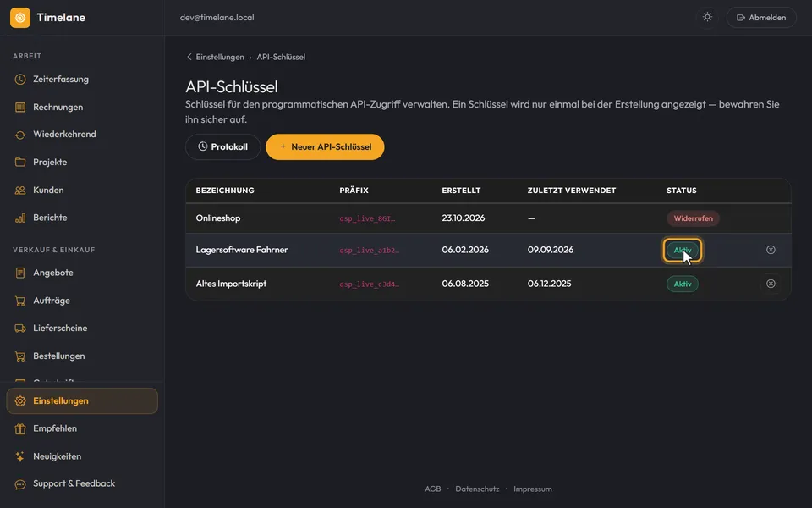This screenshot has height=508, width=812.
Task: Click the Timelane logo icon
Action: [x=20, y=18]
